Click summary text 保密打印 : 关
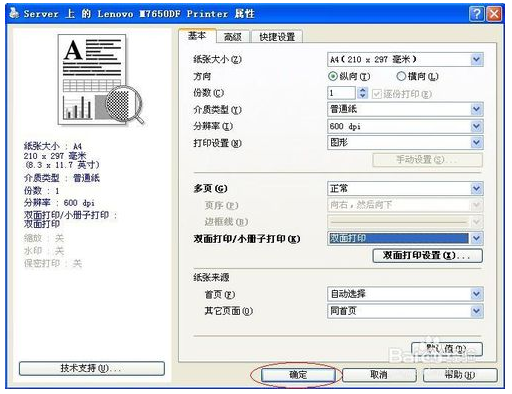The height and width of the screenshot is (394, 512). click(53, 263)
